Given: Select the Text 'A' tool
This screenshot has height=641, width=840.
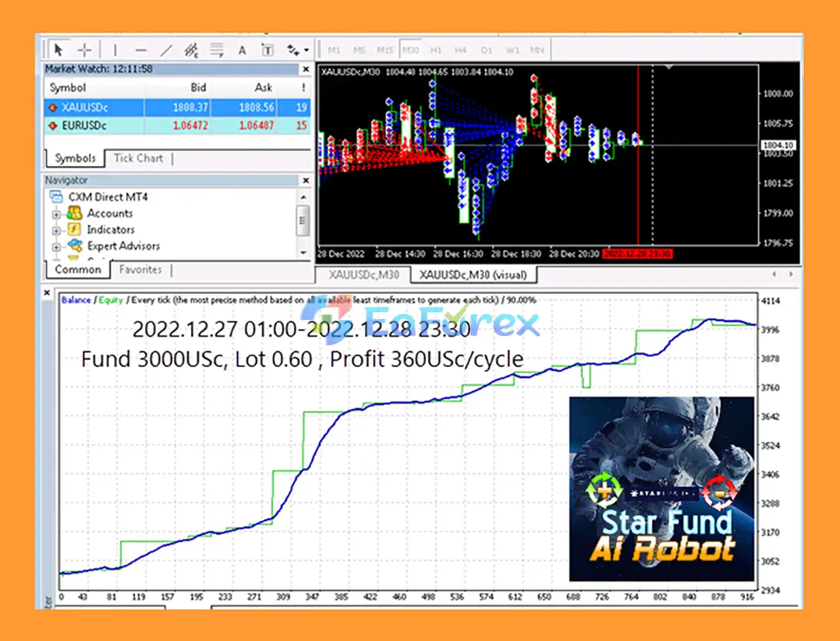Looking at the screenshot, I should (242, 50).
